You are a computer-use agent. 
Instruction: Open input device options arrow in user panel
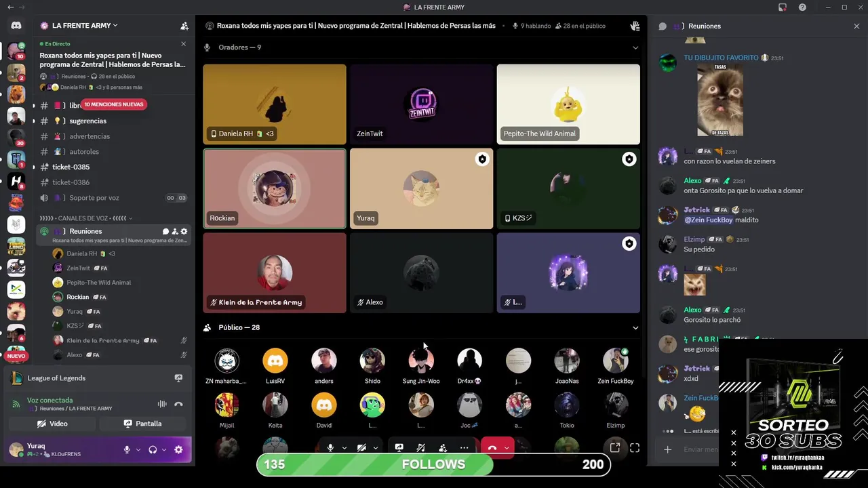coord(138,449)
